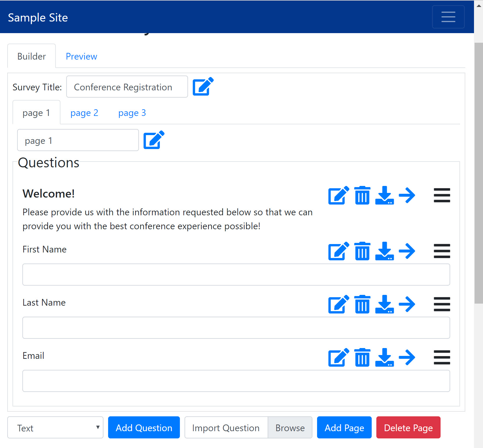
Task: Click the Add Question button
Action: tap(144, 427)
